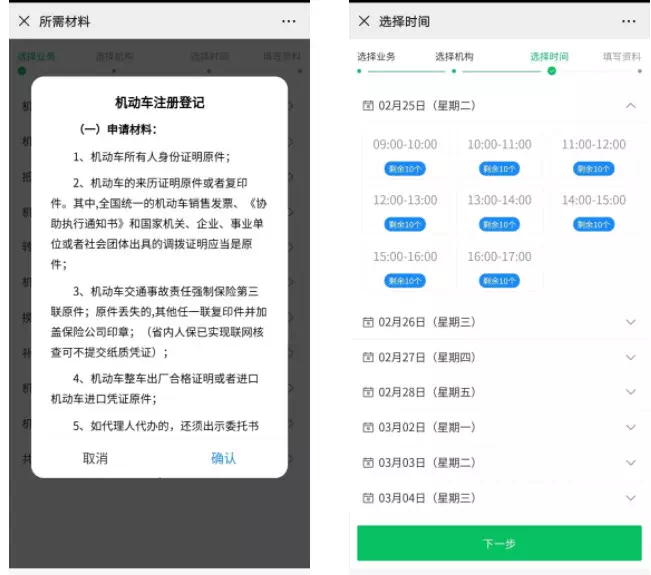Select the 09:00-10:00 time slot
This screenshot has width=651, height=575.
tap(405, 155)
